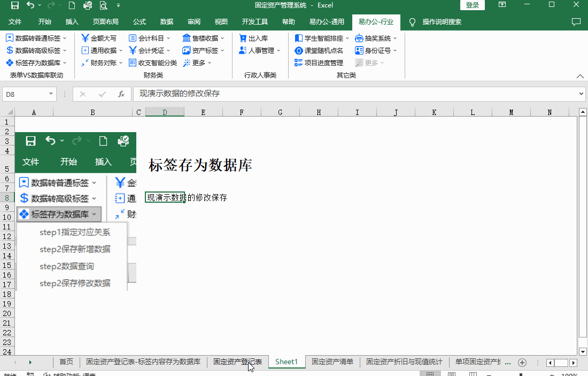Image resolution: width=588 pixels, height=376 pixels.
Task: Click 收支智能分类 button
Action: (x=153, y=63)
